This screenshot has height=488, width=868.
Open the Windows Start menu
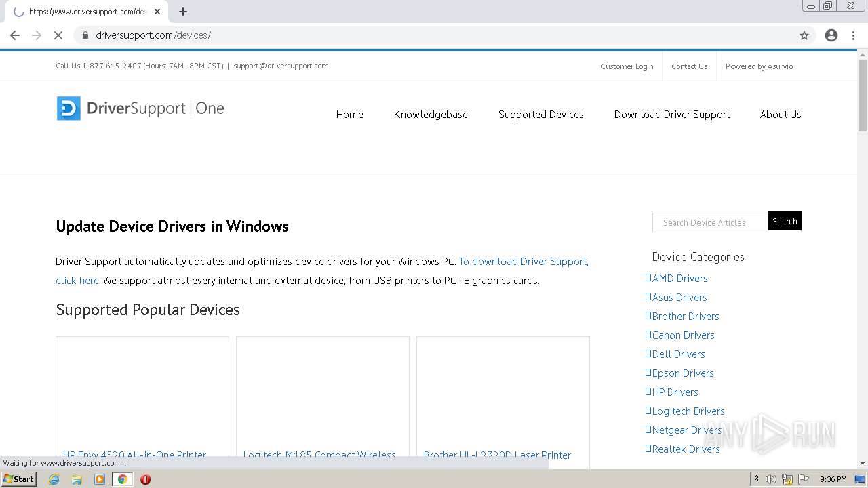click(x=19, y=479)
